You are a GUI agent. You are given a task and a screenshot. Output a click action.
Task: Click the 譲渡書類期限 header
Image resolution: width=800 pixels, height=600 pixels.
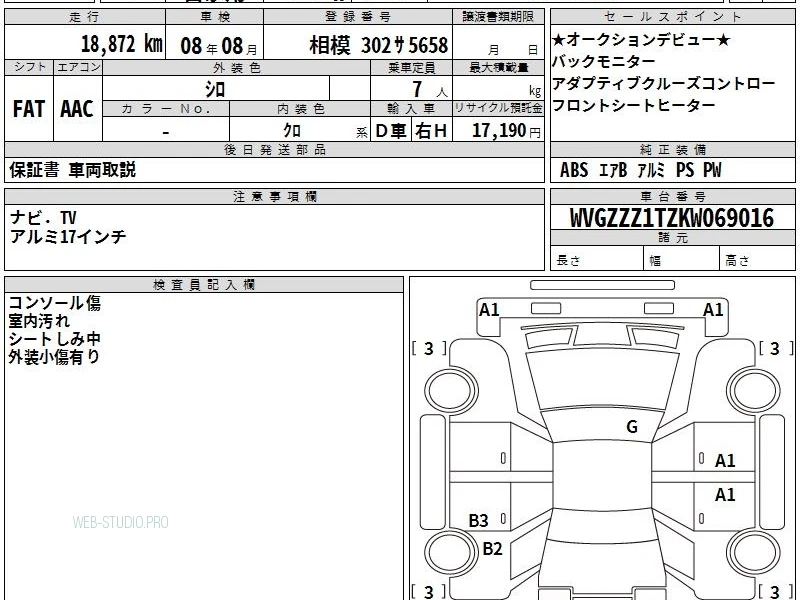coord(498,17)
